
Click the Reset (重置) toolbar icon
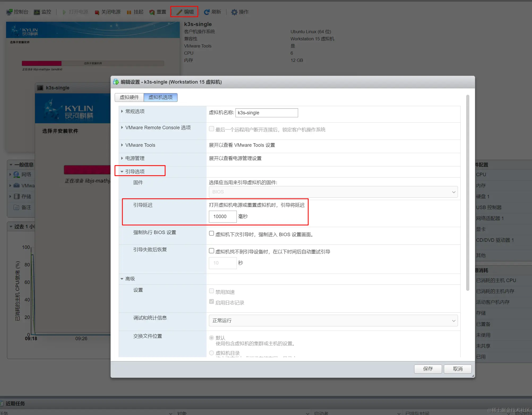tap(152, 12)
